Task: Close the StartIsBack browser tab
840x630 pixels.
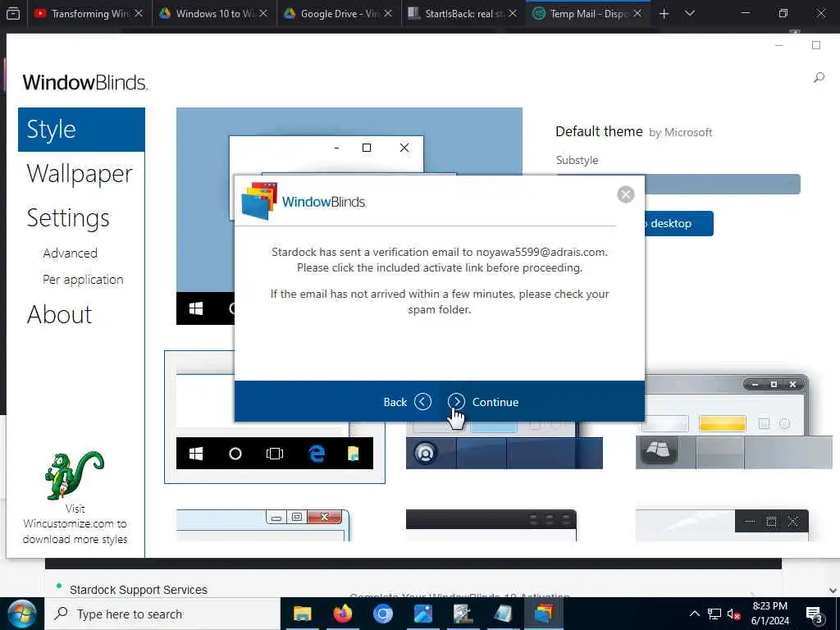Action: coord(513,13)
